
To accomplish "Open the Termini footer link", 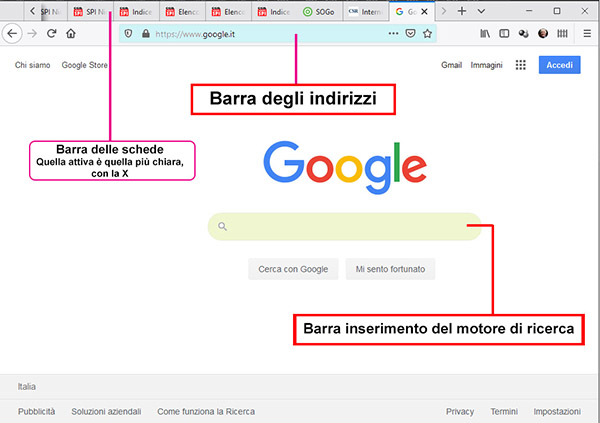I will (504, 412).
